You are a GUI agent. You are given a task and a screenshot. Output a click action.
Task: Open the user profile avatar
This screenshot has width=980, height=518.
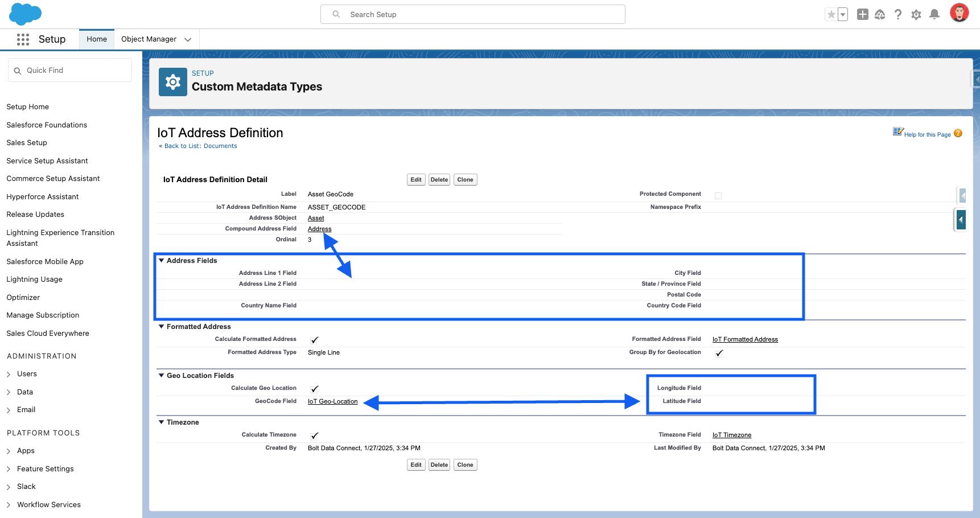coord(960,13)
